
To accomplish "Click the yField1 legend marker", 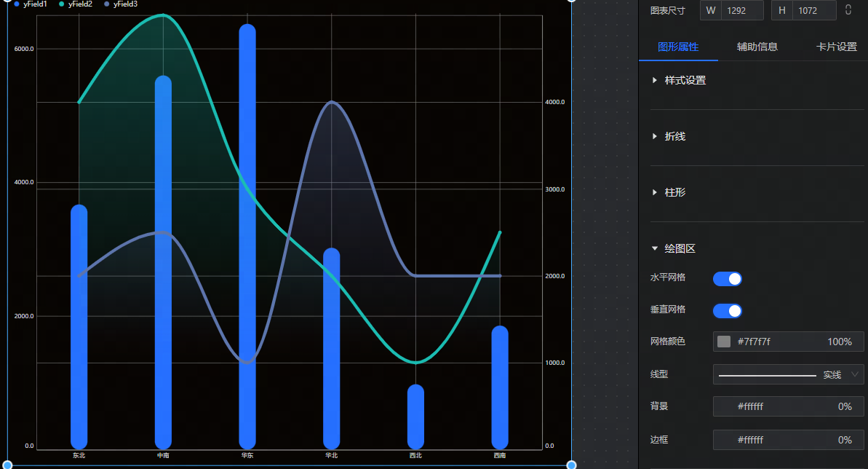I will pyautogui.click(x=16, y=4).
